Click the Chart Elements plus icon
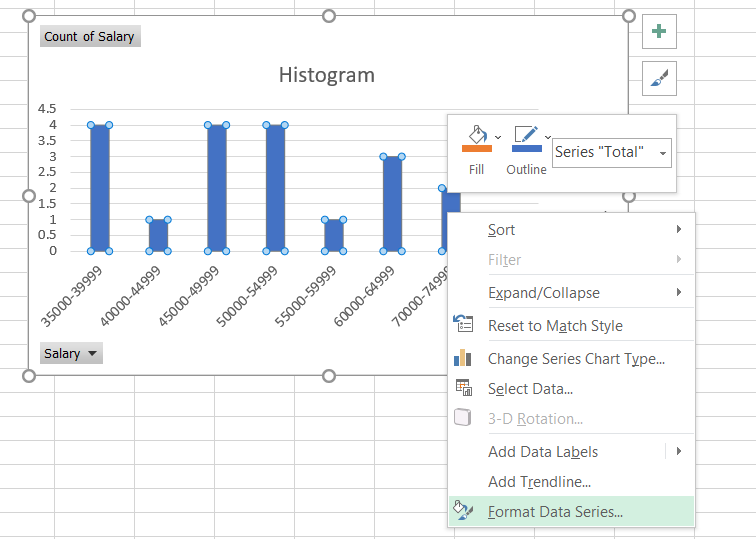This screenshot has width=756, height=539. (658, 31)
